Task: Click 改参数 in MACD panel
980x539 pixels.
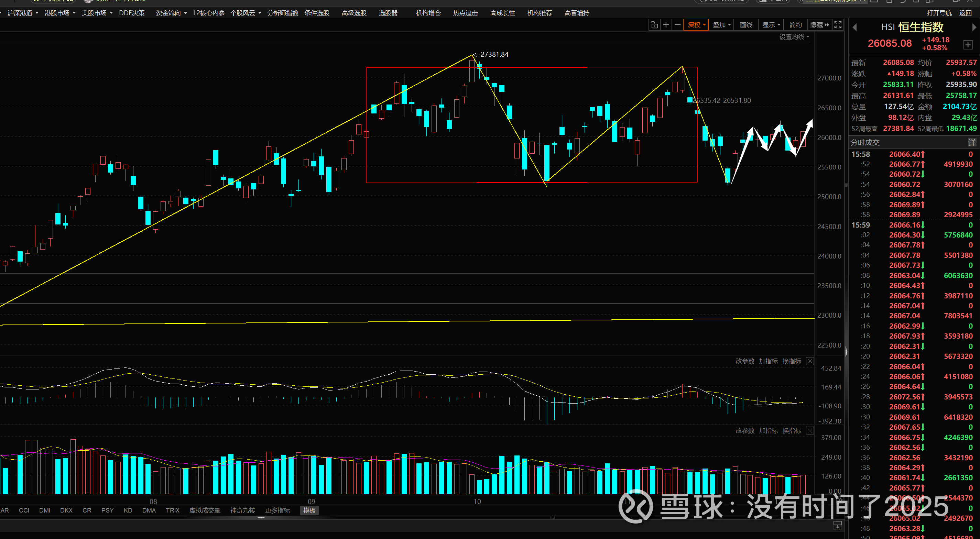Action: tap(744, 361)
